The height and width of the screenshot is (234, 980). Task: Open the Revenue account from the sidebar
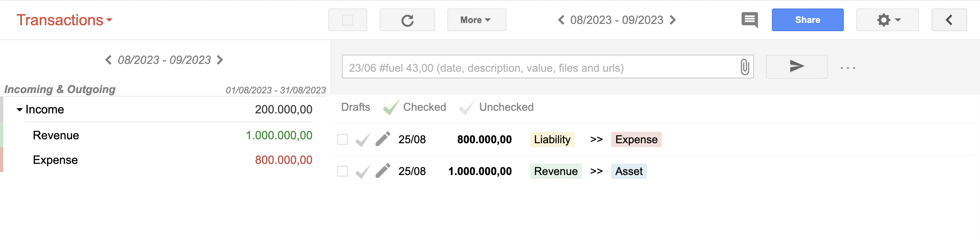[x=56, y=135]
